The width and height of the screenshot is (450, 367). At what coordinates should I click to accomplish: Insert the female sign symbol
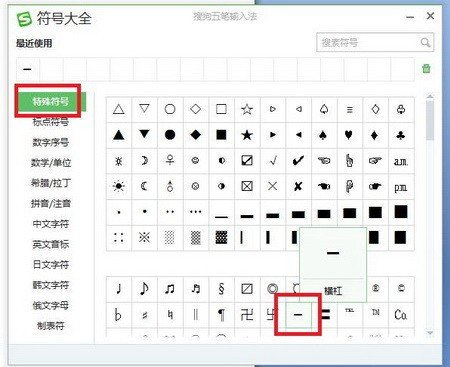tap(170, 161)
